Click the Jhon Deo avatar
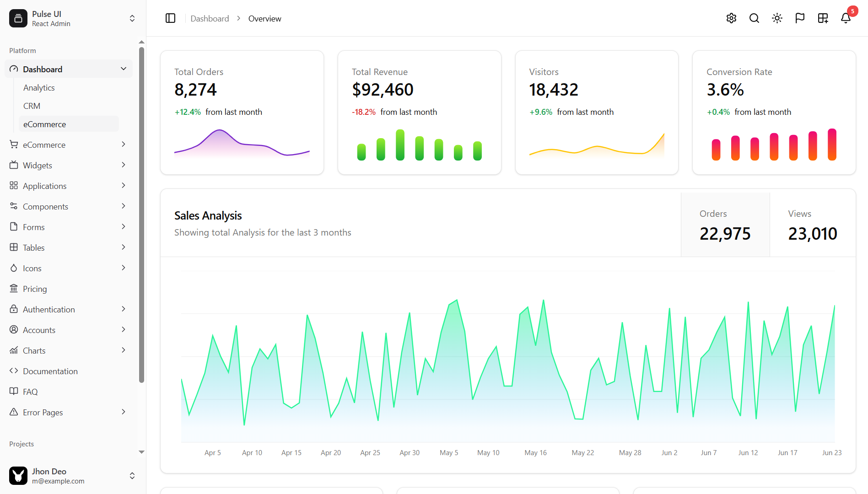 18,476
